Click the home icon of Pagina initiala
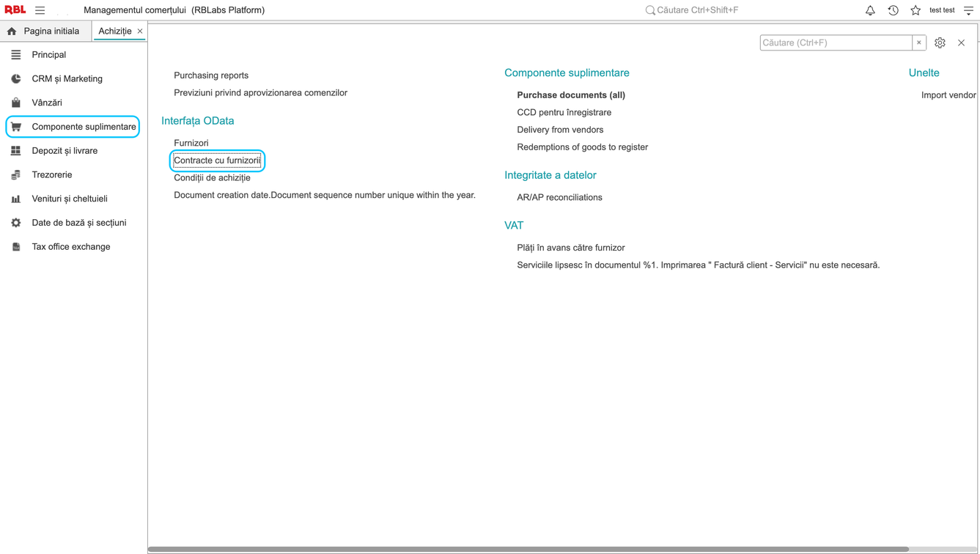Screen dimensions: 980x554 click(x=12, y=32)
